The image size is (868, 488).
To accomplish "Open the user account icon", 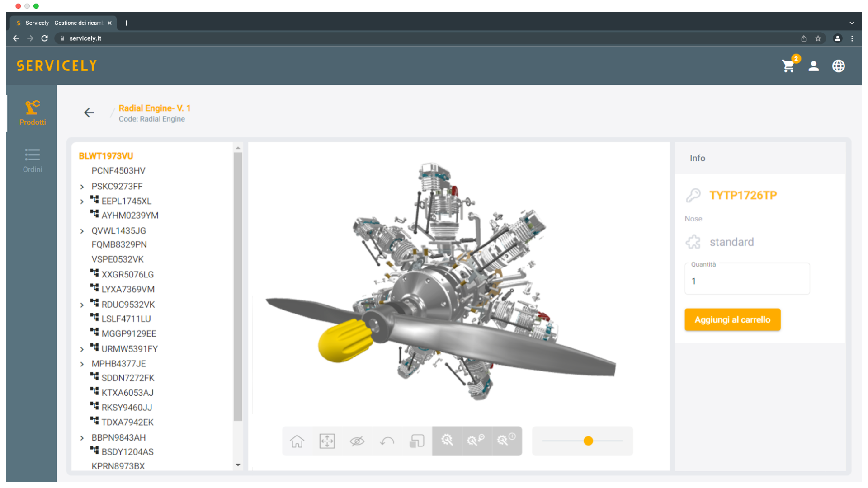I will click(814, 66).
